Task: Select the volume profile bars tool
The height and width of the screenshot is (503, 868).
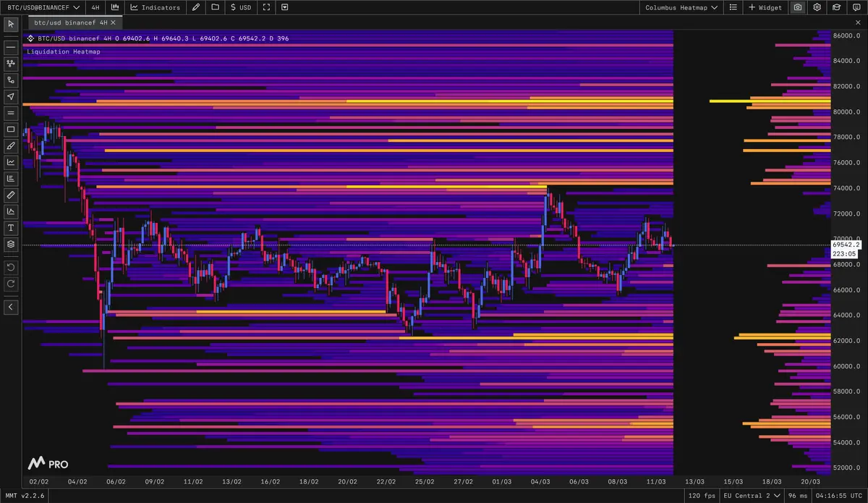Action: click(11, 179)
